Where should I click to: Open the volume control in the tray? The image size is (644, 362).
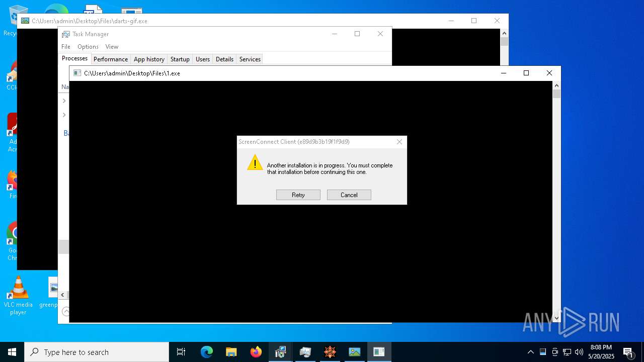point(579,352)
